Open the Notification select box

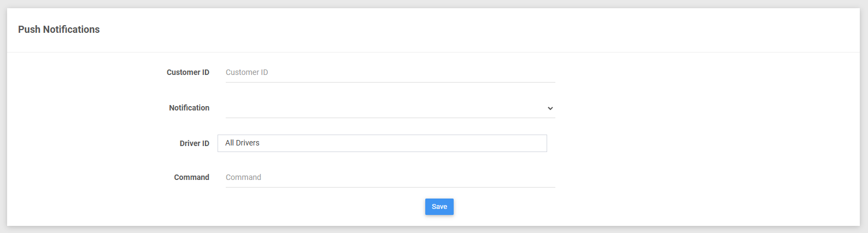[390, 108]
